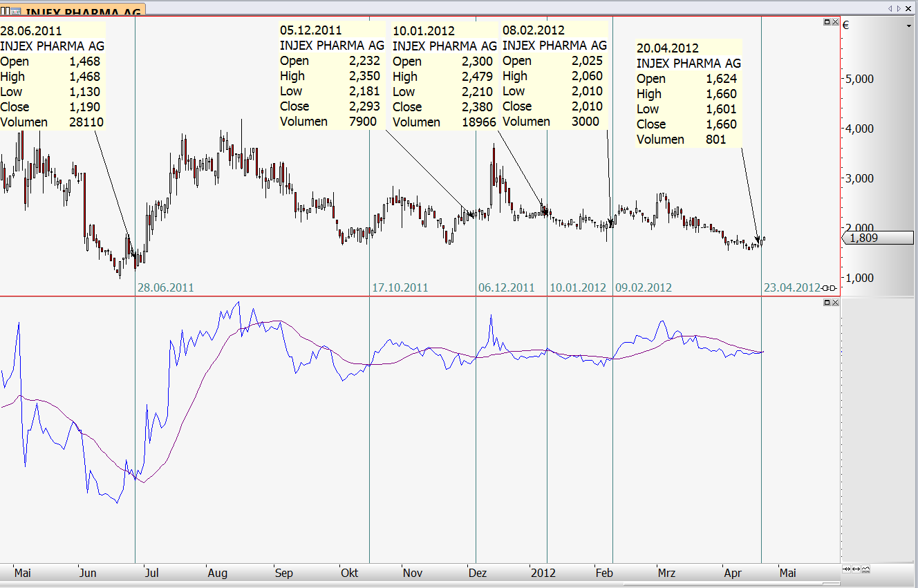
Task: Open the price axis dropdown arrow
Action: click(x=909, y=26)
